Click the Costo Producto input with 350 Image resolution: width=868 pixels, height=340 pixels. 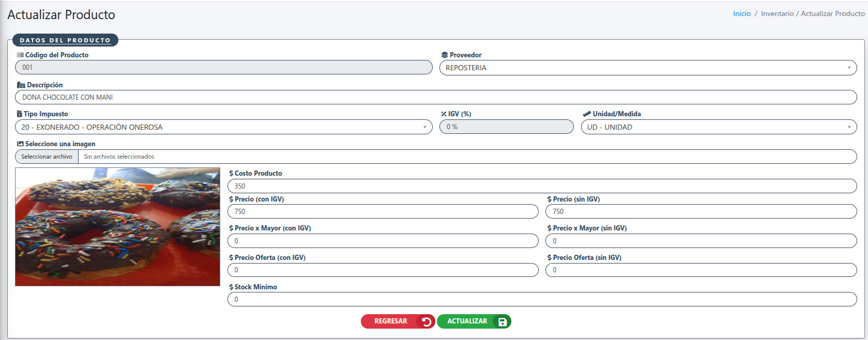[542, 186]
